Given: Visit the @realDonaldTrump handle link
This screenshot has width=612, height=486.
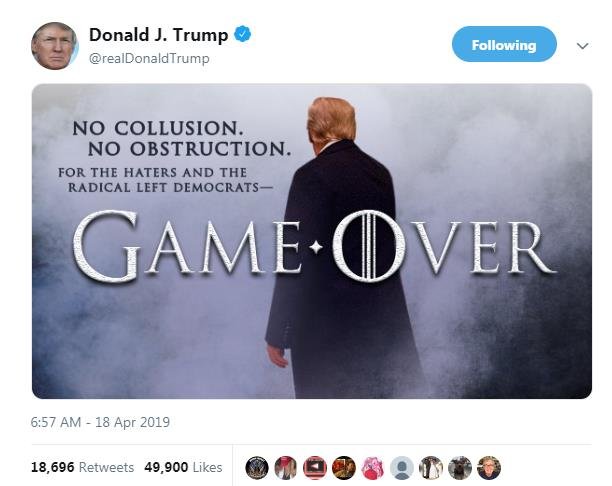Looking at the screenshot, I should click(x=149, y=59).
